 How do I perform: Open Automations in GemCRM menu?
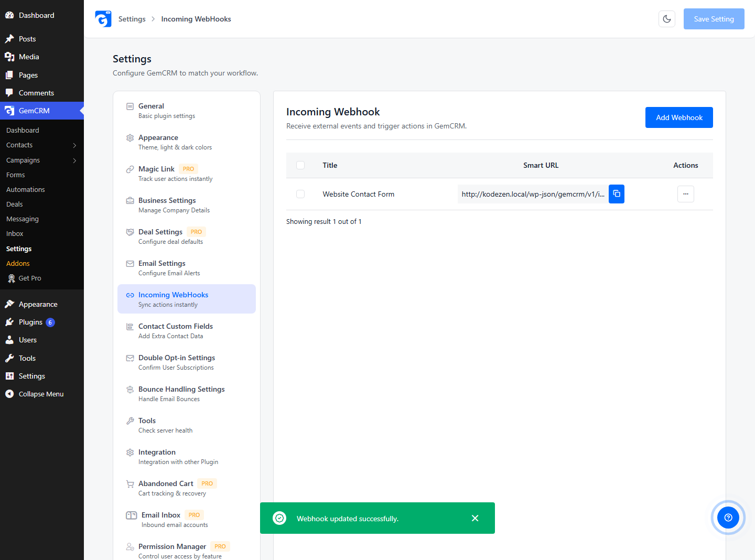(26, 190)
